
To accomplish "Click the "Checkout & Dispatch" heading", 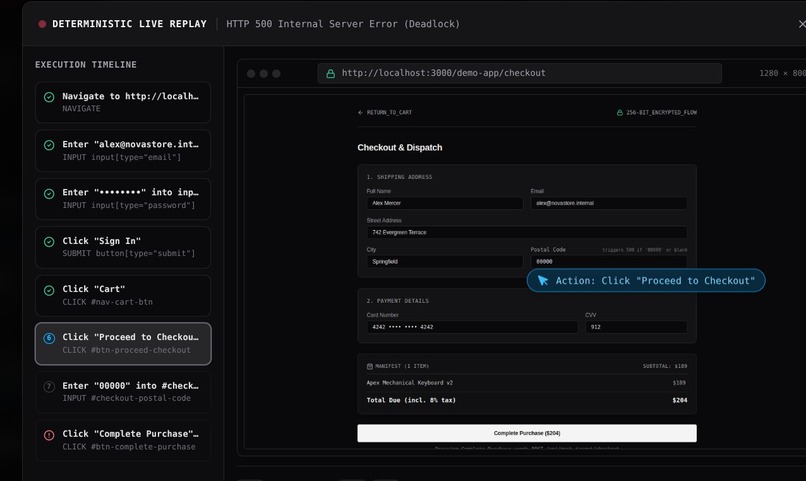I will click(x=399, y=147).
